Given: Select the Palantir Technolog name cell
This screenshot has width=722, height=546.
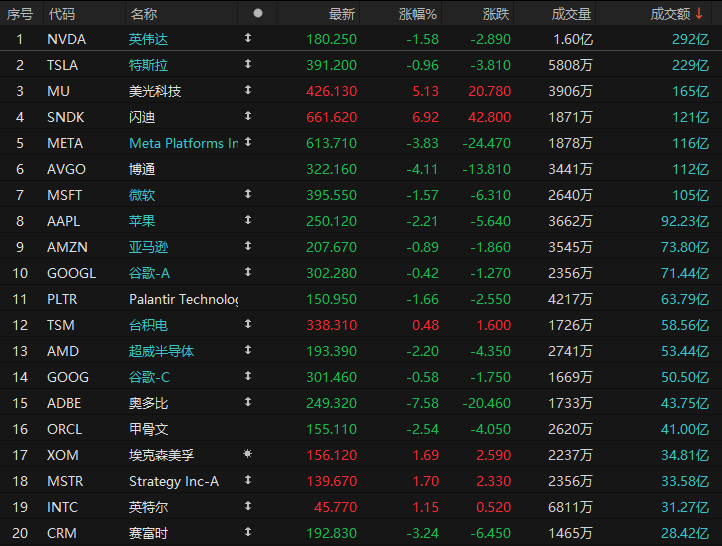Looking at the screenshot, I should click(x=183, y=299).
